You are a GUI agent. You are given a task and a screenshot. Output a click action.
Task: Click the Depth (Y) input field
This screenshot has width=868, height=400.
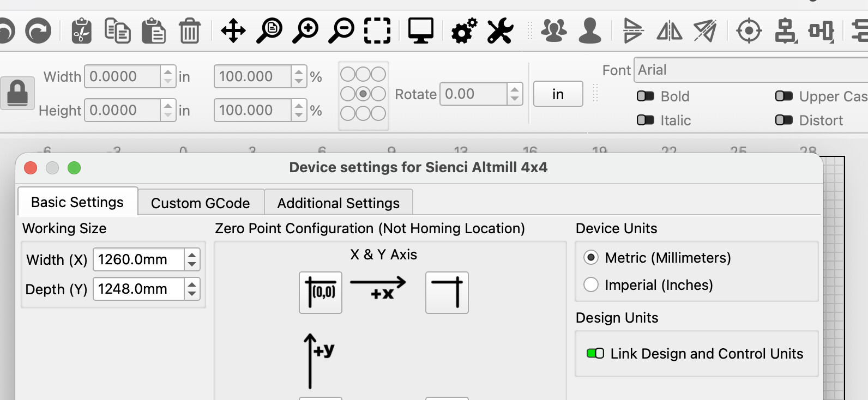138,289
